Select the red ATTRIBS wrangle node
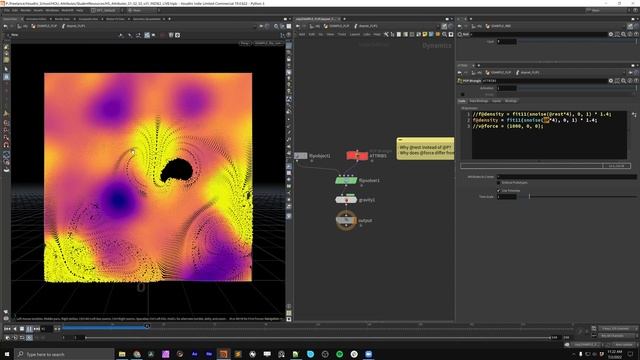640x360 pixels. point(357,156)
